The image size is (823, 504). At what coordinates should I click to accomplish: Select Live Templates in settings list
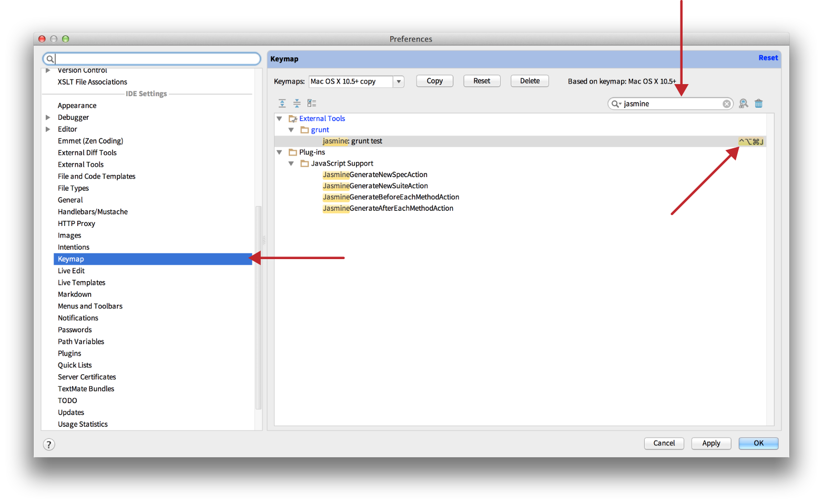pyautogui.click(x=82, y=283)
